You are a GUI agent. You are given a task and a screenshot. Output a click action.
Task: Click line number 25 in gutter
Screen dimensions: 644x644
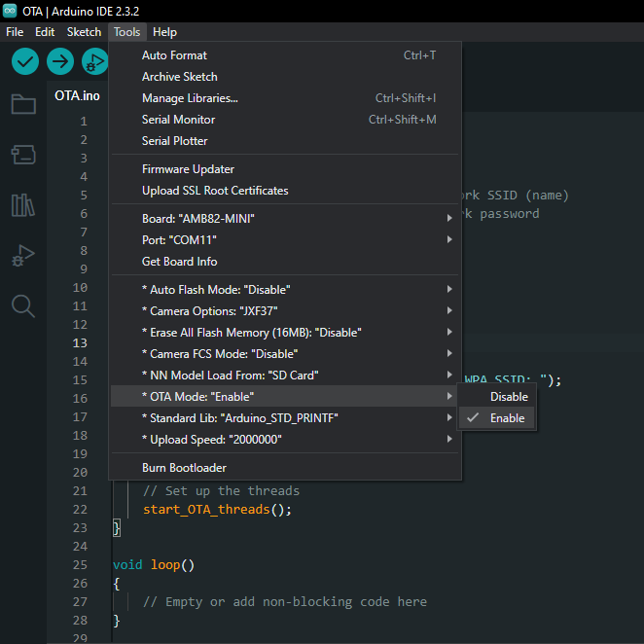tap(79, 565)
